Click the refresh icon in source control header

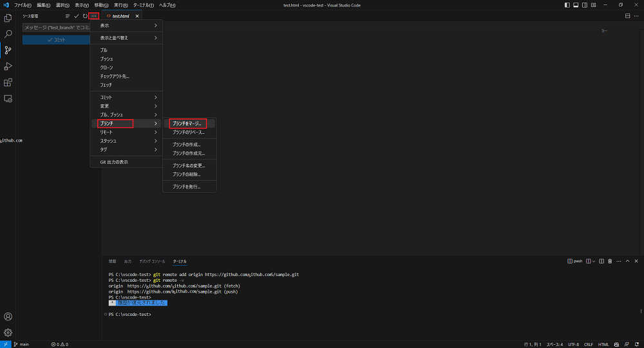[85, 15]
